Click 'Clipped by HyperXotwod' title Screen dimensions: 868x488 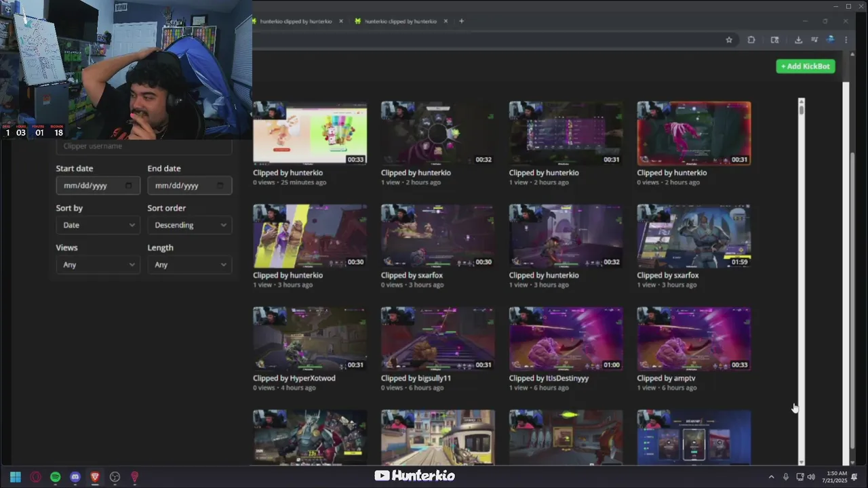click(294, 378)
